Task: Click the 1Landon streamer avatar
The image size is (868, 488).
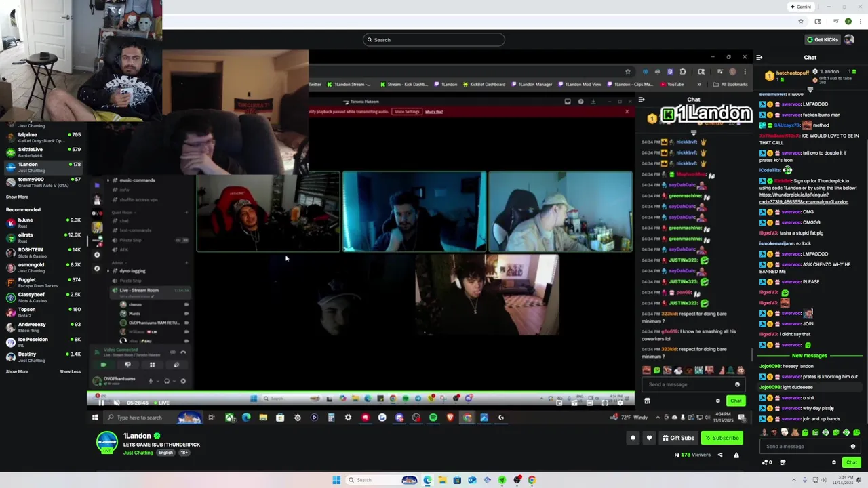Action: (x=106, y=442)
